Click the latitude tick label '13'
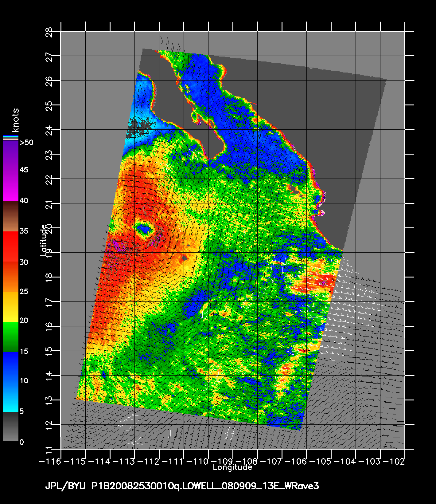Image resolution: width=436 pixels, height=504 pixels. 49,401
